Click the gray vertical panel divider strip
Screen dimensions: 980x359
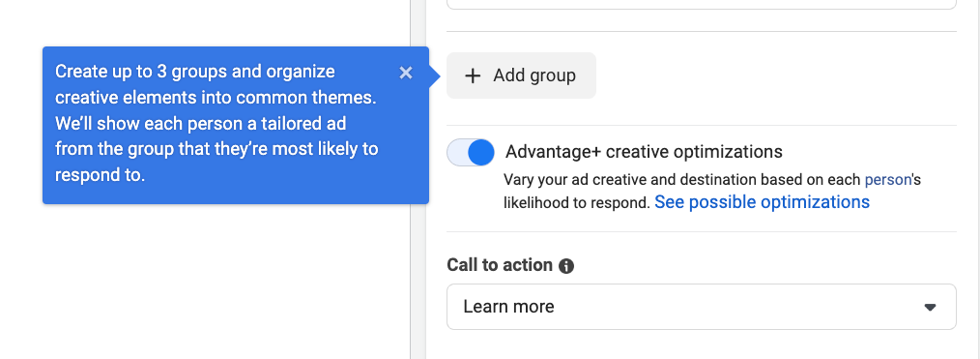click(418, 180)
